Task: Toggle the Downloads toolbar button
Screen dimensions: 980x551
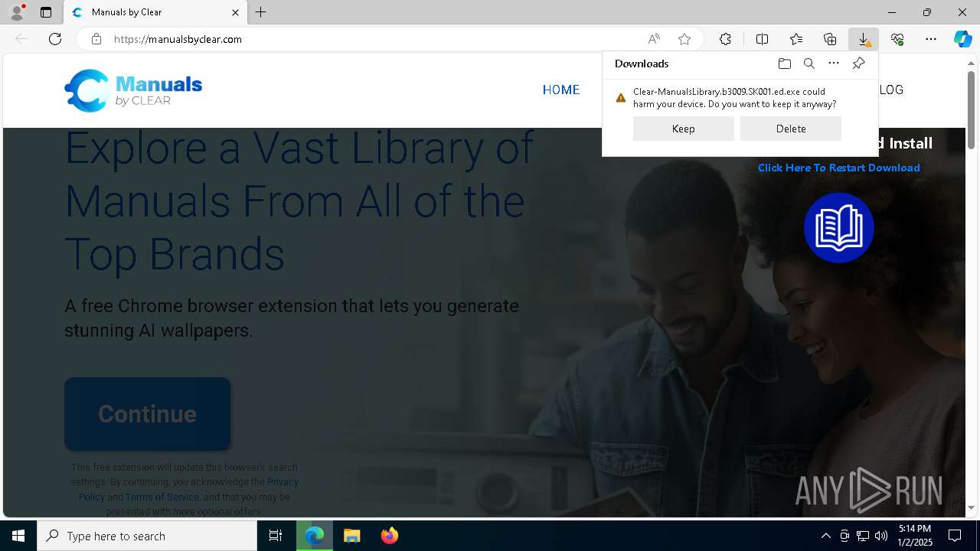Action: (864, 39)
